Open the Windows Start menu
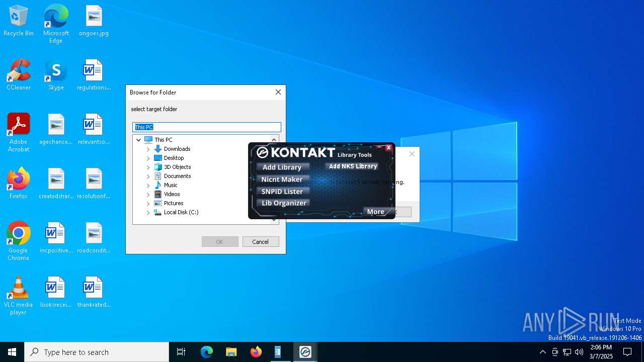Viewport: 644px width, 362px height. [x=12, y=352]
